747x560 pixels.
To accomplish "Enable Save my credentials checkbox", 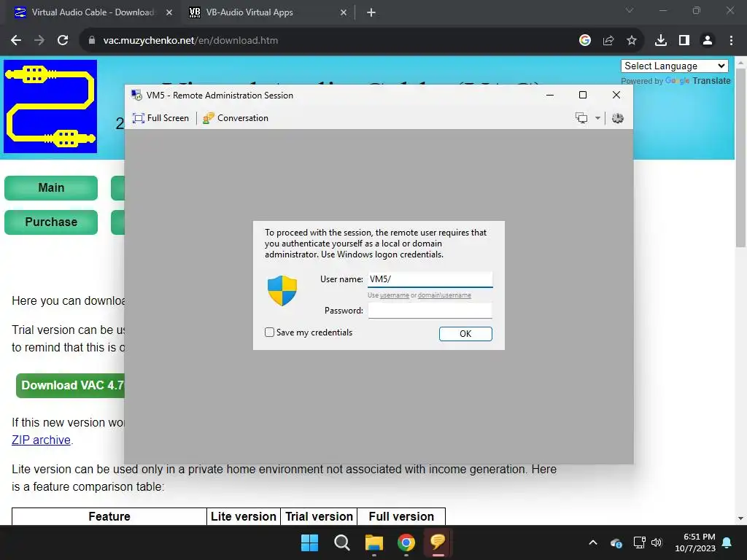I will pyautogui.click(x=270, y=332).
